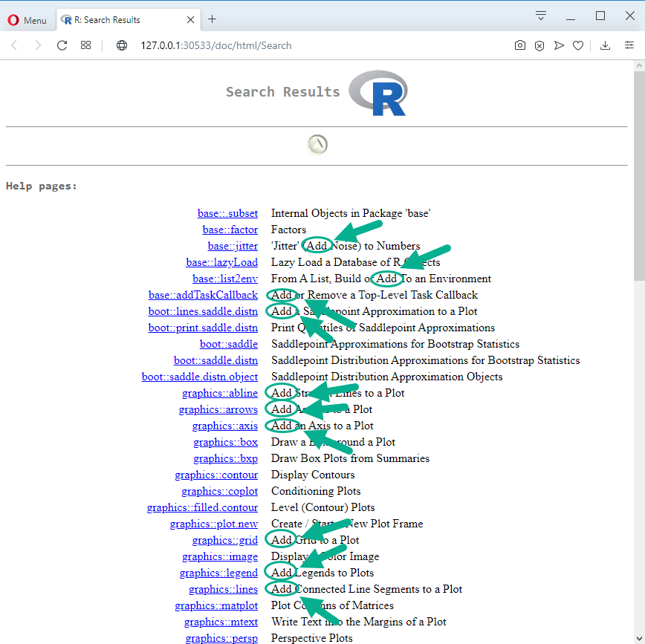Select the R: Search Results tab
The height and width of the screenshot is (644, 645).
click(129, 20)
